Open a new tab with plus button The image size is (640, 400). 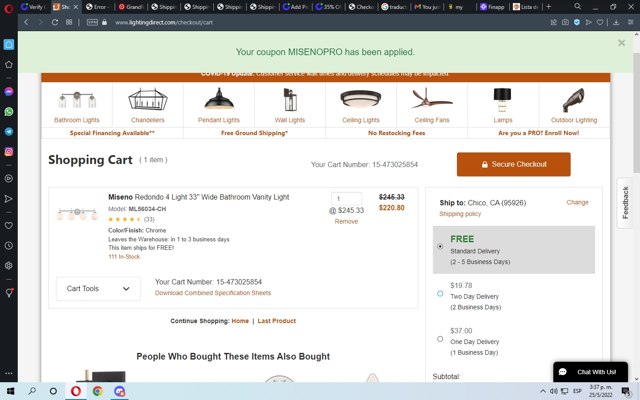549,7
